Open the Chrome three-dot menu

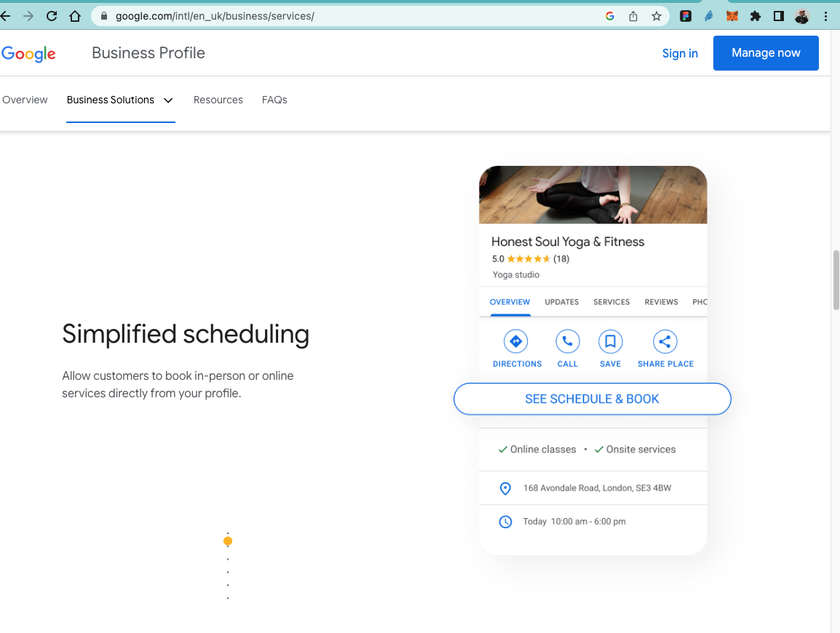[x=825, y=16]
